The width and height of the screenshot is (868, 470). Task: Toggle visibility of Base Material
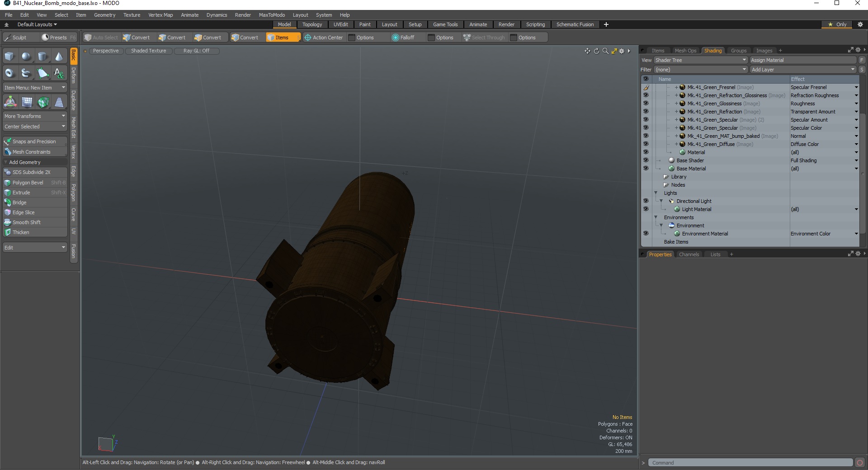point(646,169)
